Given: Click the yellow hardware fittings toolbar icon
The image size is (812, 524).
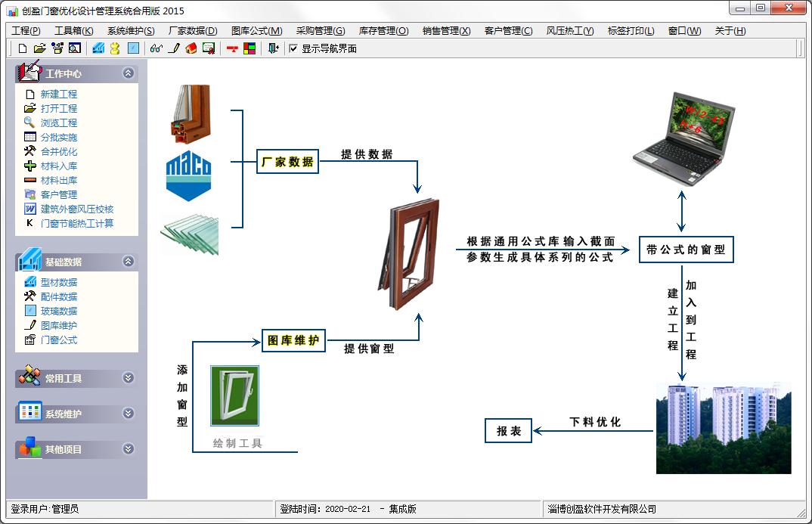Looking at the screenshot, I should point(115,48).
